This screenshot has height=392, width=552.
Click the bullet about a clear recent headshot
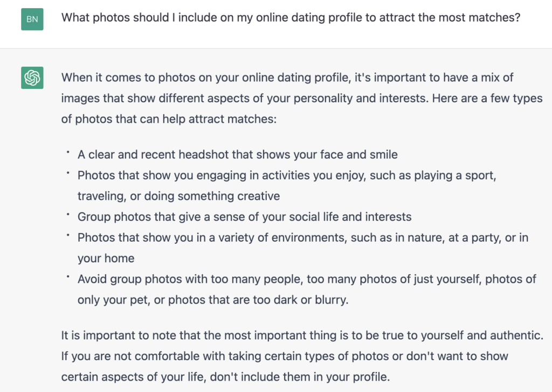click(238, 155)
